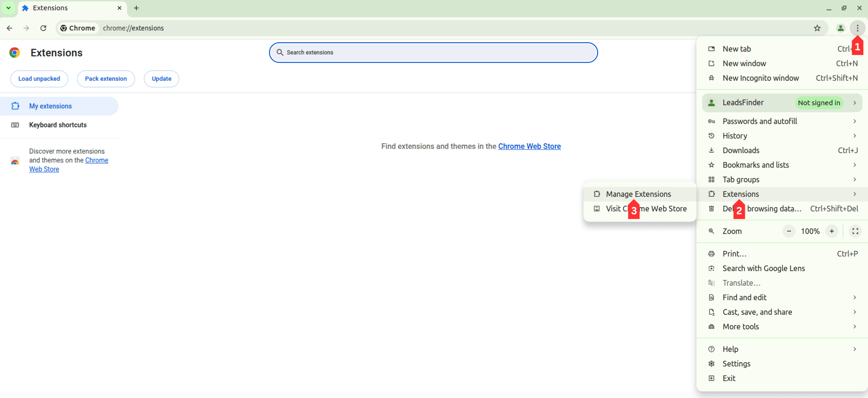Enter fullscreen via the Zoom row icon

pyautogui.click(x=855, y=231)
